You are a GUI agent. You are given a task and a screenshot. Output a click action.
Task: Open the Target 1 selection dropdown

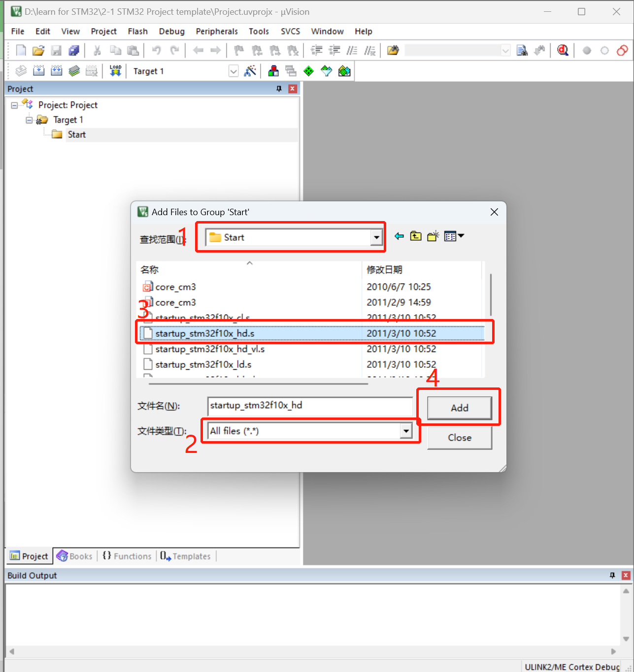point(234,71)
